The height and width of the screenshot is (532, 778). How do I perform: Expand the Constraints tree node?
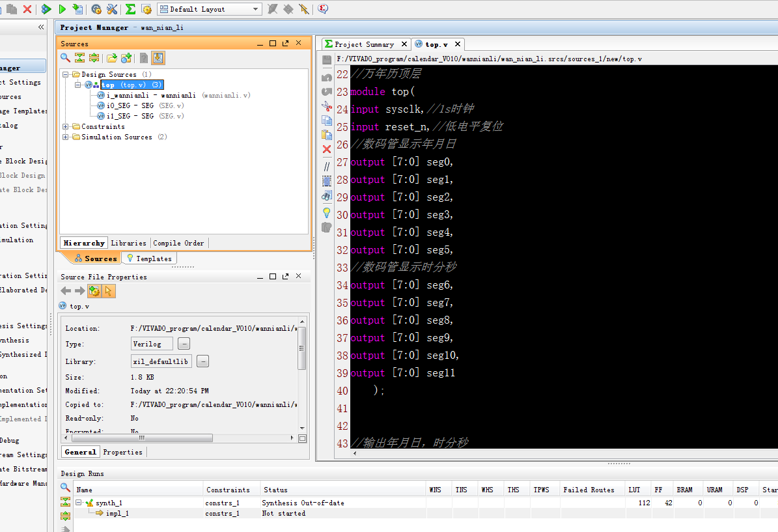(x=66, y=126)
